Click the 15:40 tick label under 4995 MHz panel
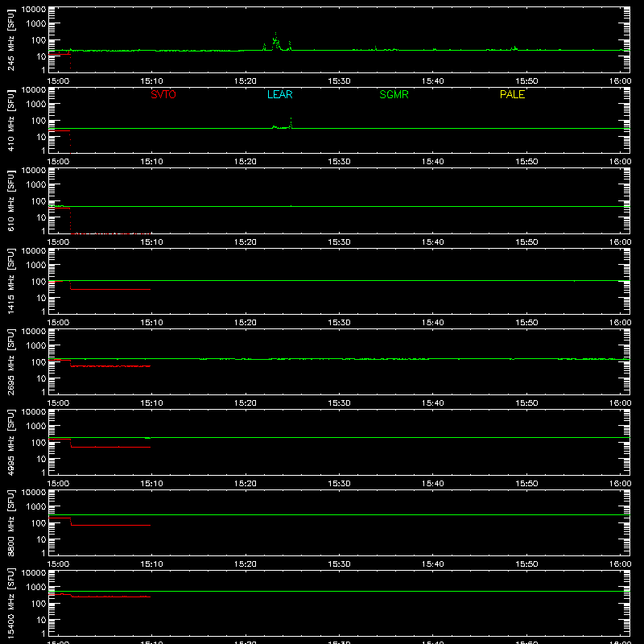 pos(432,484)
